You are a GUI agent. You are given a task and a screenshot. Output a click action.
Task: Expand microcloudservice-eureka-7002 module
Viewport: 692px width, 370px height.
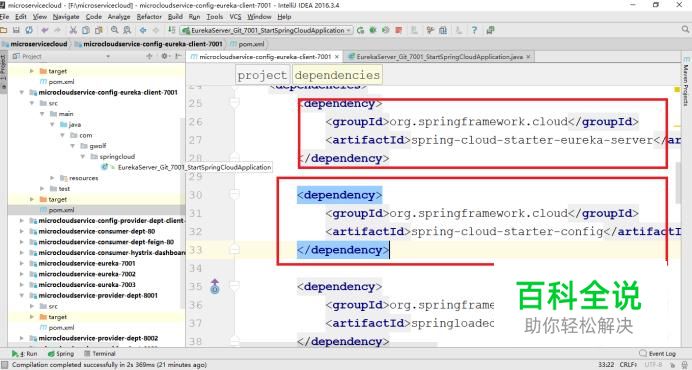(x=22, y=274)
